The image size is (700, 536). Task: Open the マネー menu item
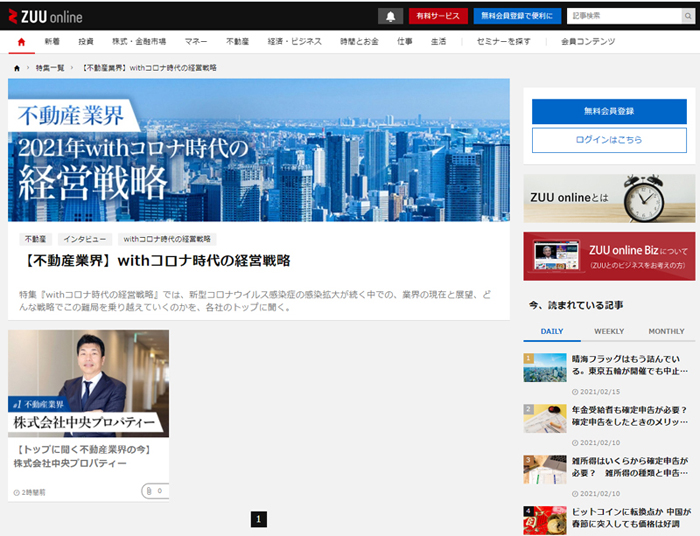coord(196,42)
